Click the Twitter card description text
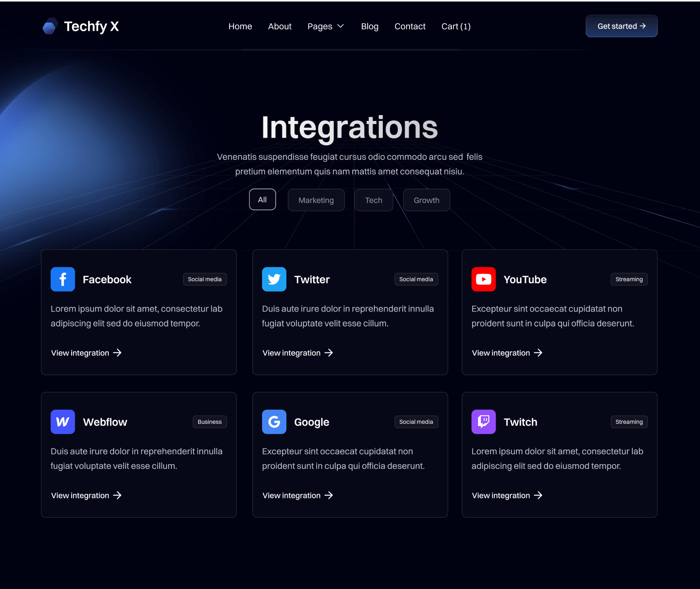 pyautogui.click(x=348, y=316)
